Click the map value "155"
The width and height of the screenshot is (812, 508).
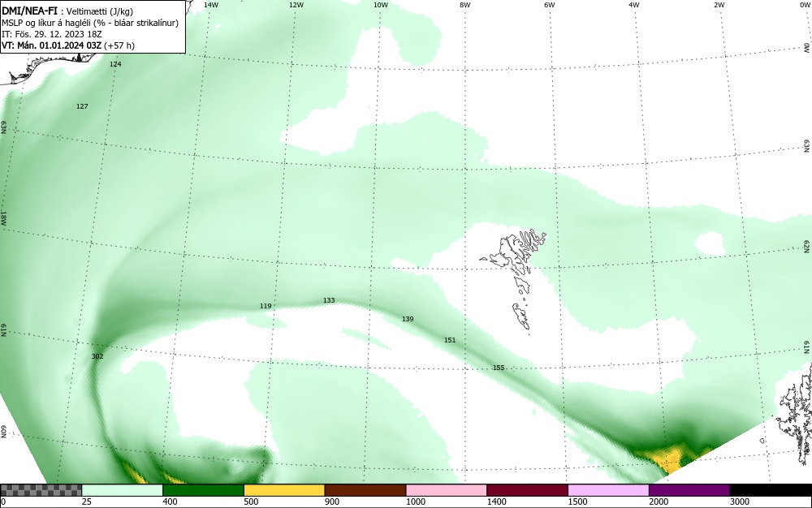499,368
